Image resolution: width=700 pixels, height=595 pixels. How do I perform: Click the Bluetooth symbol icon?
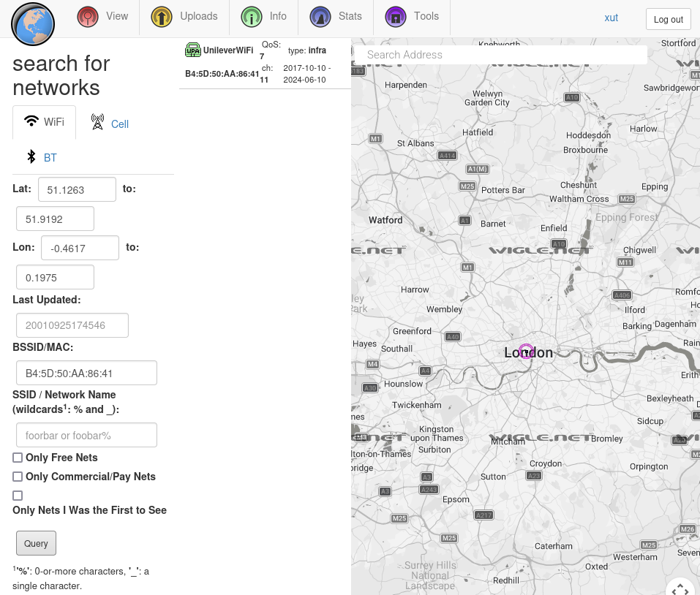click(31, 156)
